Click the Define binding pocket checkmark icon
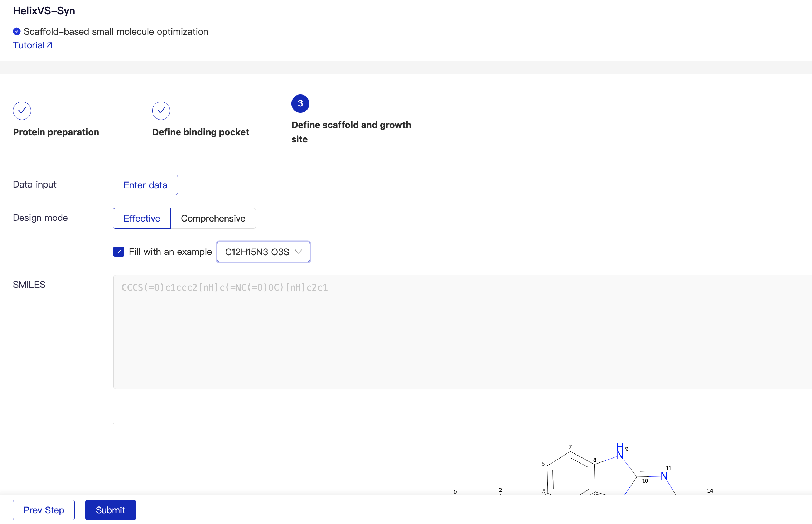The width and height of the screenshot is (812, 524). (x=161, y=111)
